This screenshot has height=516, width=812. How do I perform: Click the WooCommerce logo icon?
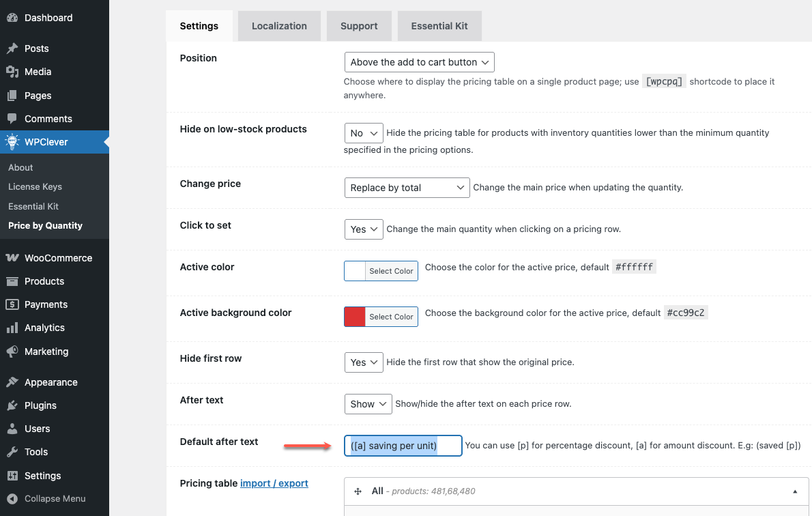pyautogui.click(x=12, y=257)
